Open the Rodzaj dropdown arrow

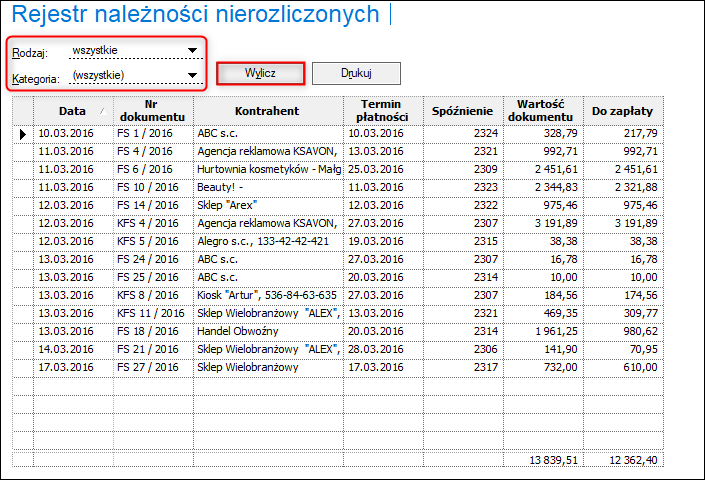point(192,50)
